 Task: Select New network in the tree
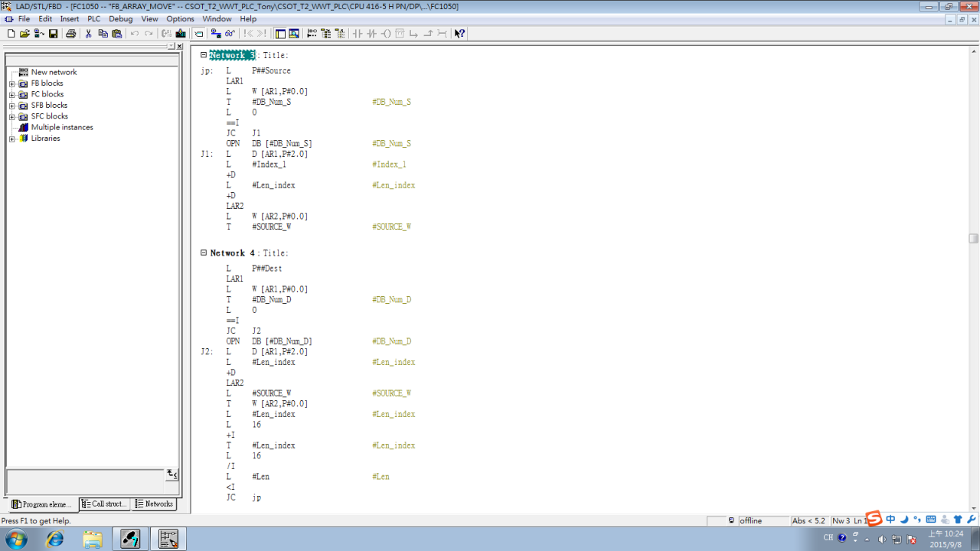coord(54,72)
